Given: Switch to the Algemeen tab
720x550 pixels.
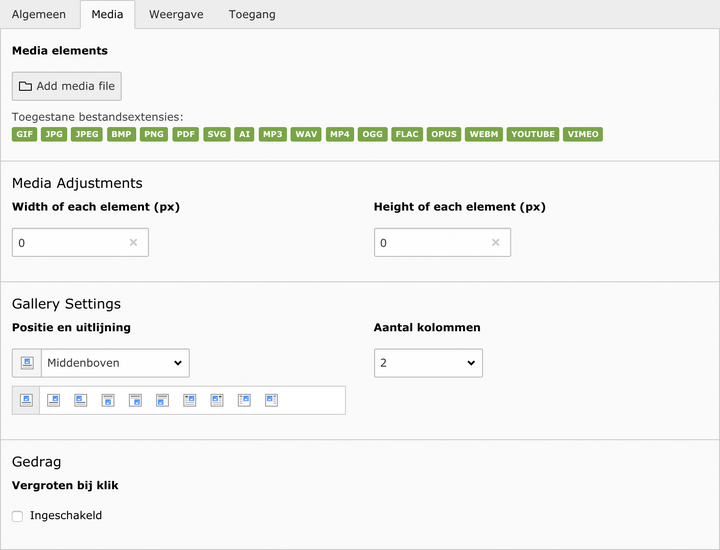Looking at the screenshot, I should (39, 15).
